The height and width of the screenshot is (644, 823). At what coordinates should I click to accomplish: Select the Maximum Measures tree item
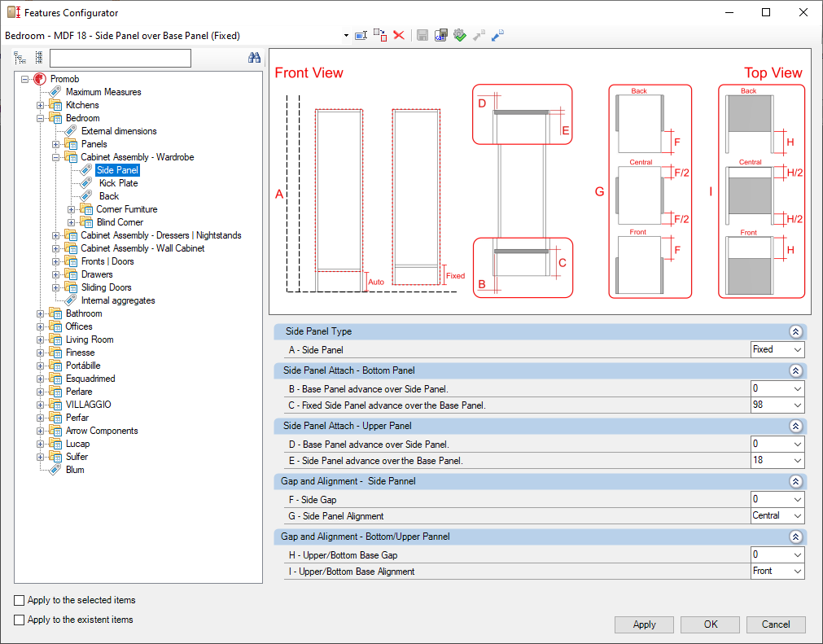click(x=103, y=92)
